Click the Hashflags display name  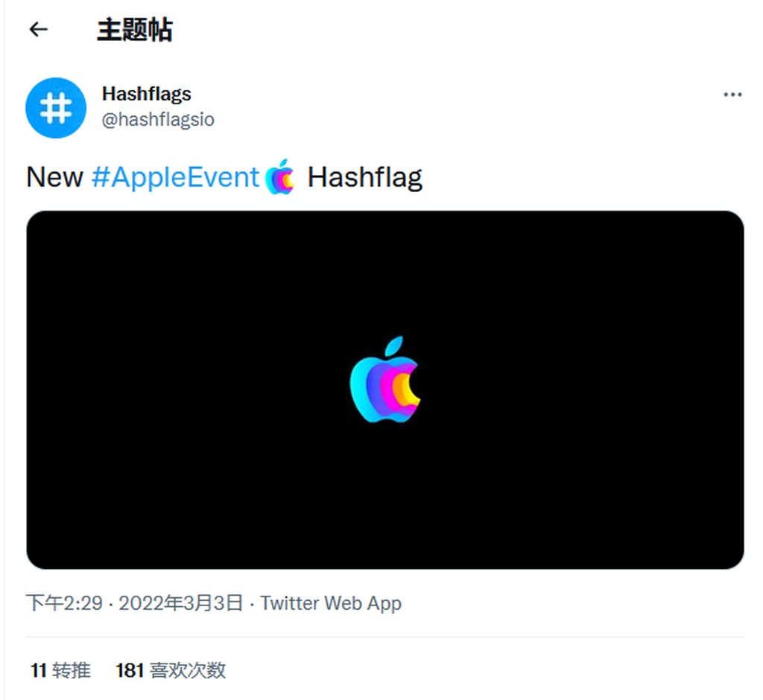(147, 94)
